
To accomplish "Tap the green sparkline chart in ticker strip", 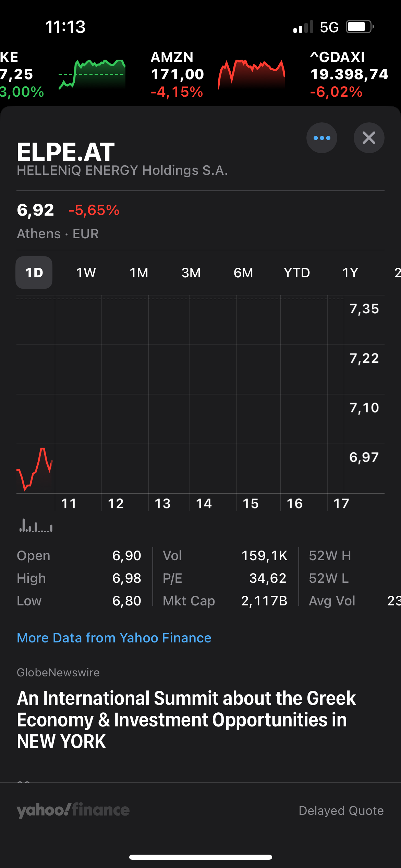I will pyautogui.click(x=92, y=74).
